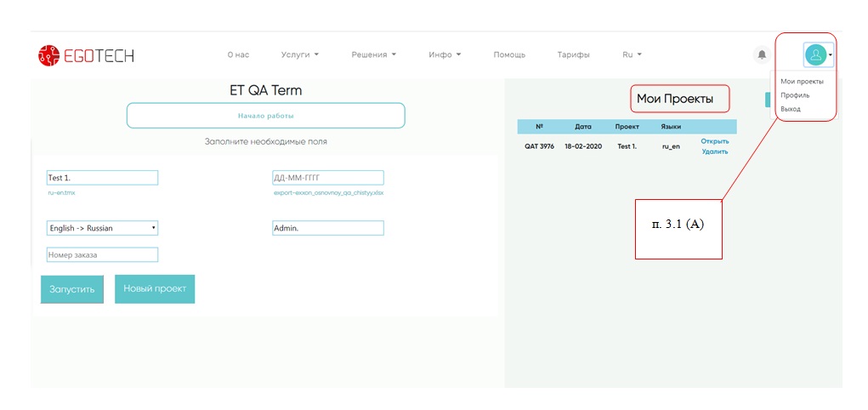The image size is (868, 410).
Task: Click the Начало работы button
Action: click(x=265, y=116)
